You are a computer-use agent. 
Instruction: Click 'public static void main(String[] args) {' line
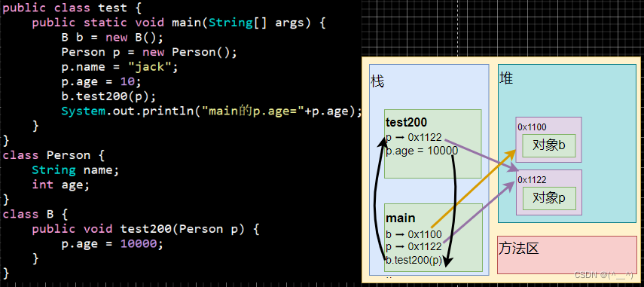pyautogui.click(x=179, y=23)
